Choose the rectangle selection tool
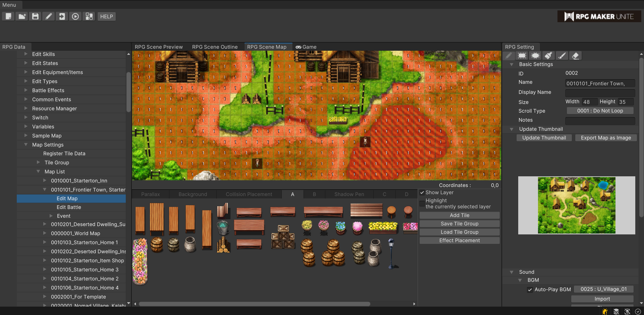The image size is (644, 315). click(522, 55)
